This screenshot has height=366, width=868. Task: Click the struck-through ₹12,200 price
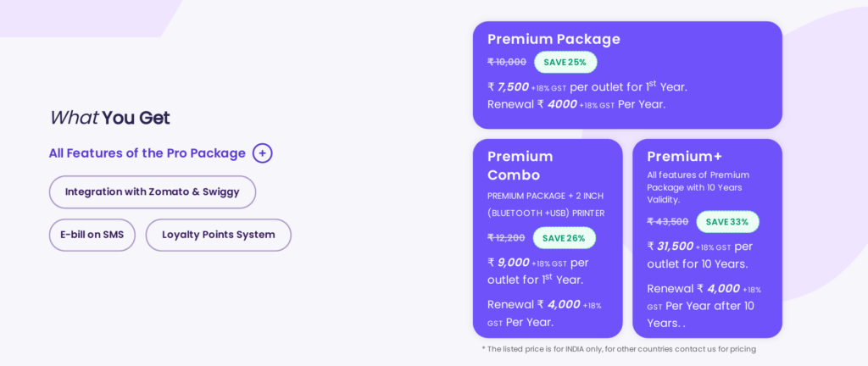(x=507, y=238)
